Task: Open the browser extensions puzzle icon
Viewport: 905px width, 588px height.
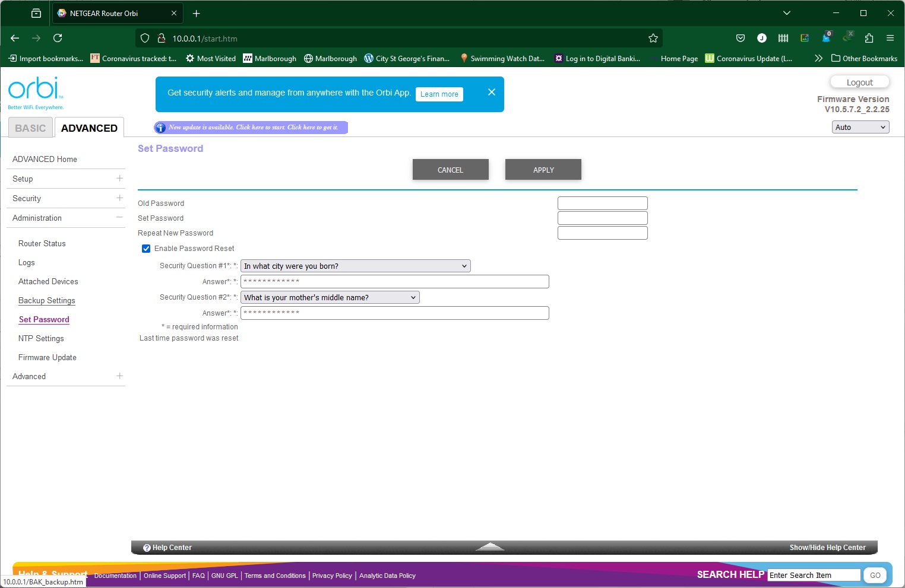Action: pyautogui.click(x=869, y=38)
